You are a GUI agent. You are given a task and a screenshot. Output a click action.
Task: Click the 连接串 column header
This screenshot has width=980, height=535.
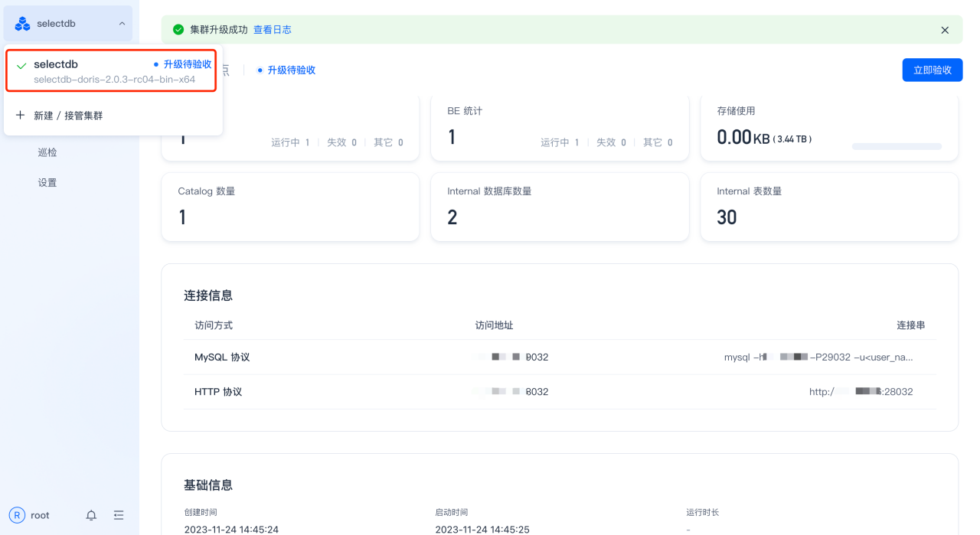(x=911, y=325)
